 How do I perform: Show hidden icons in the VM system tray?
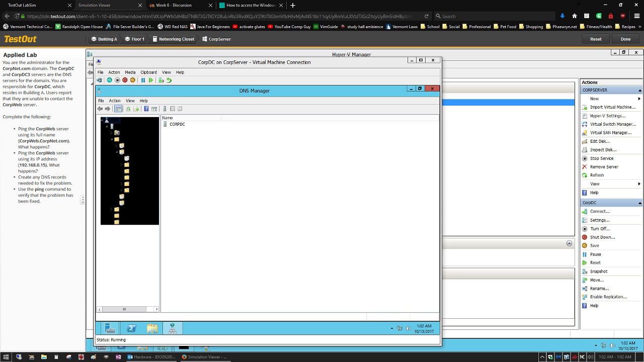click(392, 328)
